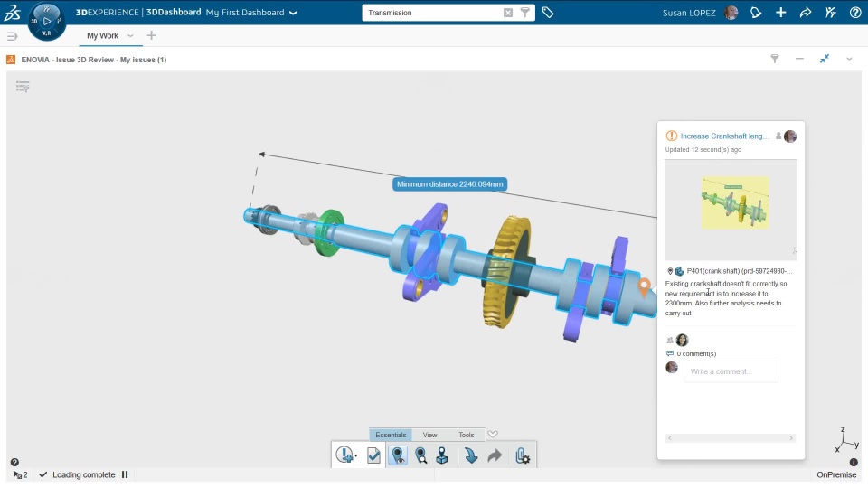Toggle the show issue markers tool

398,455
